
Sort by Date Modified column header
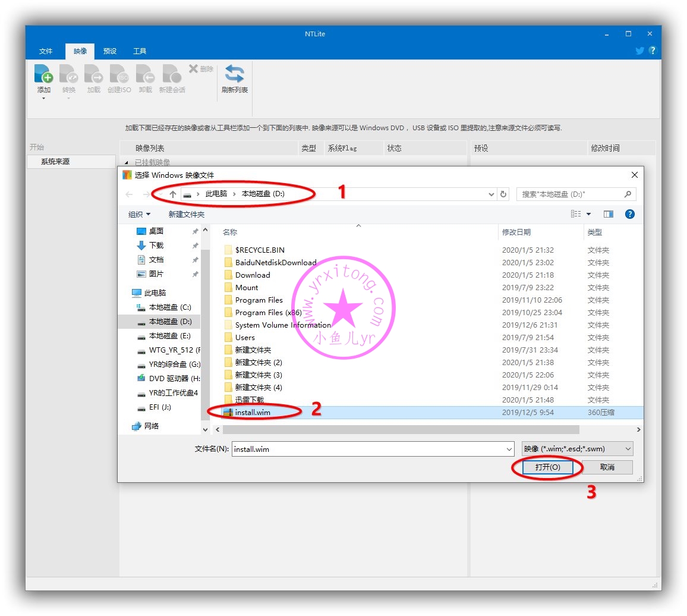coord(516,232)
